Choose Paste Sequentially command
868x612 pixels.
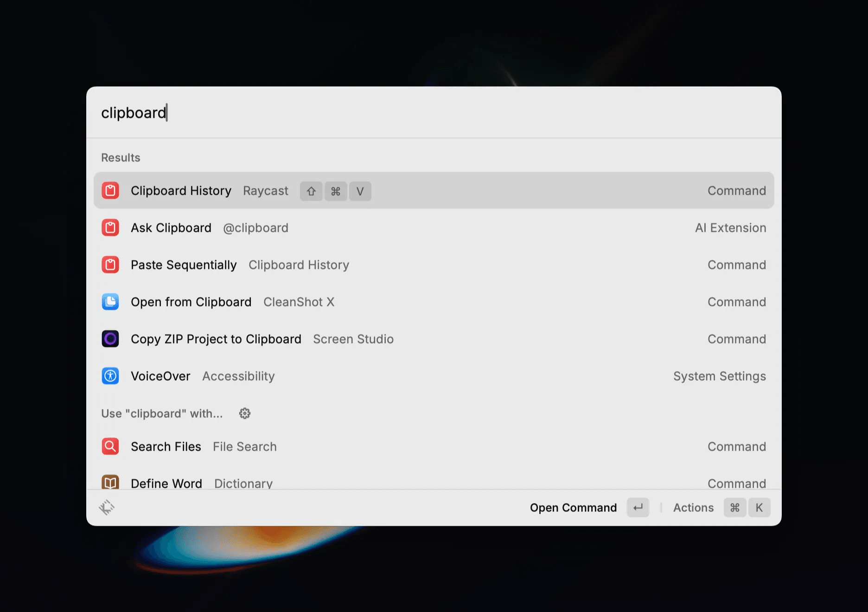434,265
